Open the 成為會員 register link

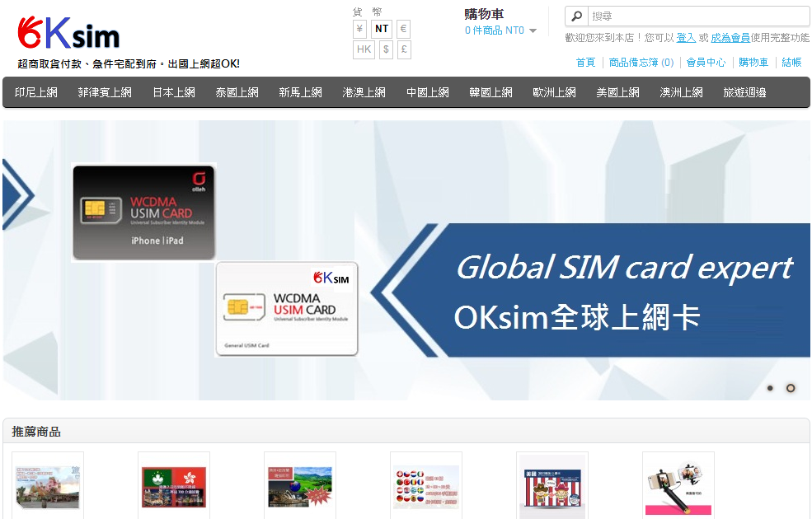click(x=730, y=38)
